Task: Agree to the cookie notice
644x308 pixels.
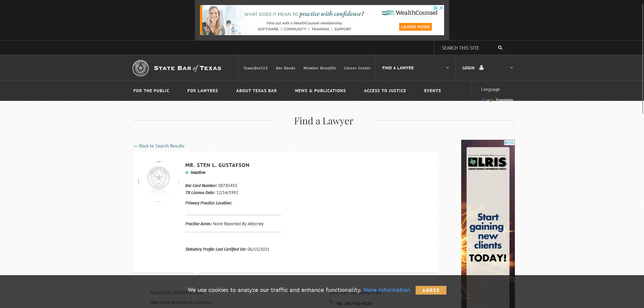Action: coord(431,290)
